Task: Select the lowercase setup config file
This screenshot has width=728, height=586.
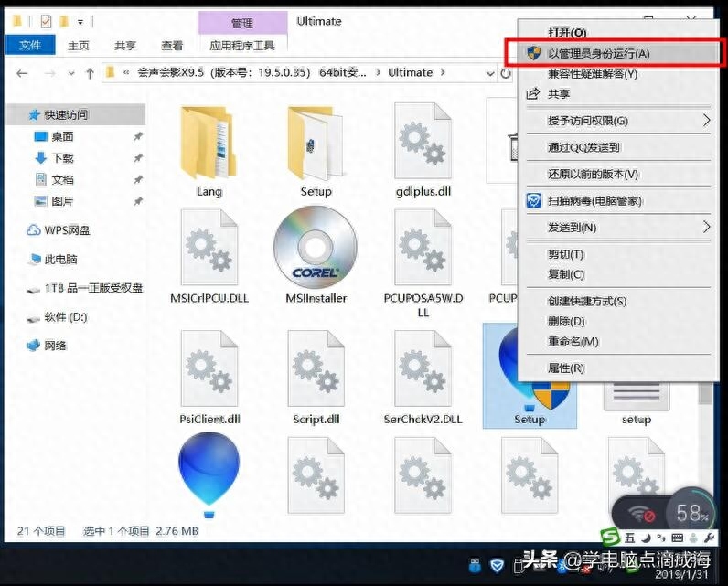Action: click(637, 404)
